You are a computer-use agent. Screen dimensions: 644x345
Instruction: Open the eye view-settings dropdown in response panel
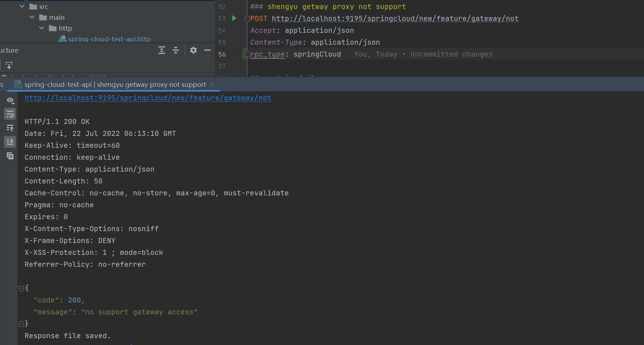pyautogui.click(x=10, y=101)
